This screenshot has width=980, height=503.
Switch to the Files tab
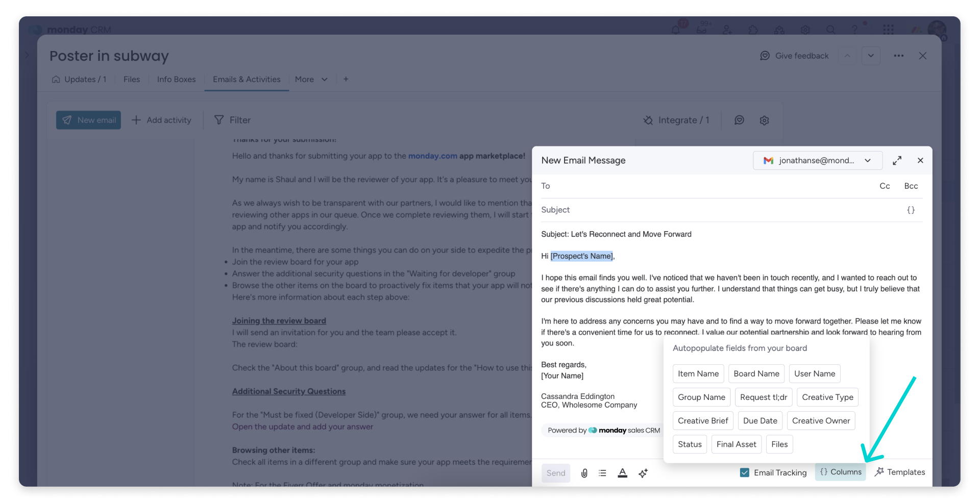(132, 79)
